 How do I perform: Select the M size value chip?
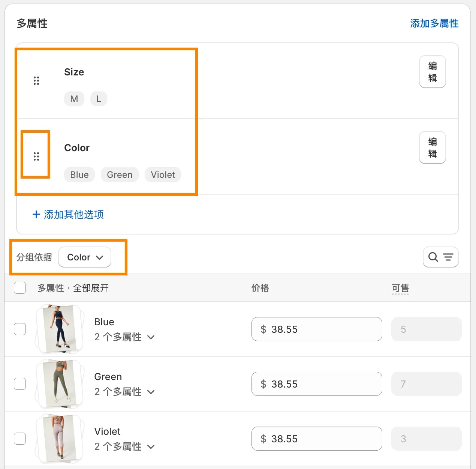pos(74,99)
